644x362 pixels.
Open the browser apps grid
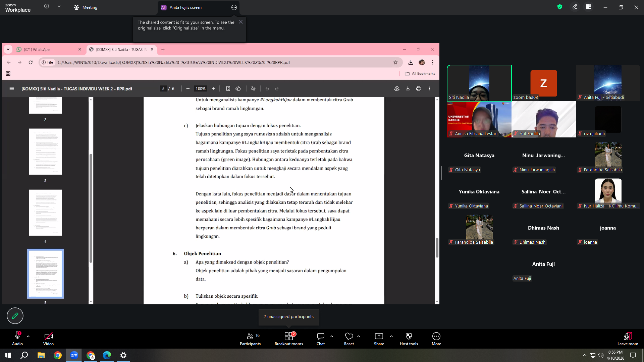[x=8, y=74]
